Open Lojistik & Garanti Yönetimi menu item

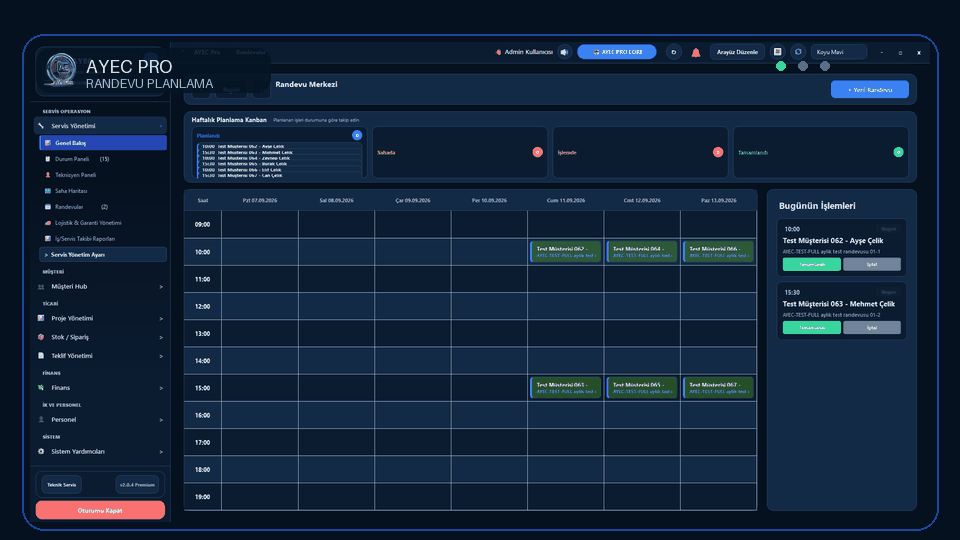click(x=103, y=223)
